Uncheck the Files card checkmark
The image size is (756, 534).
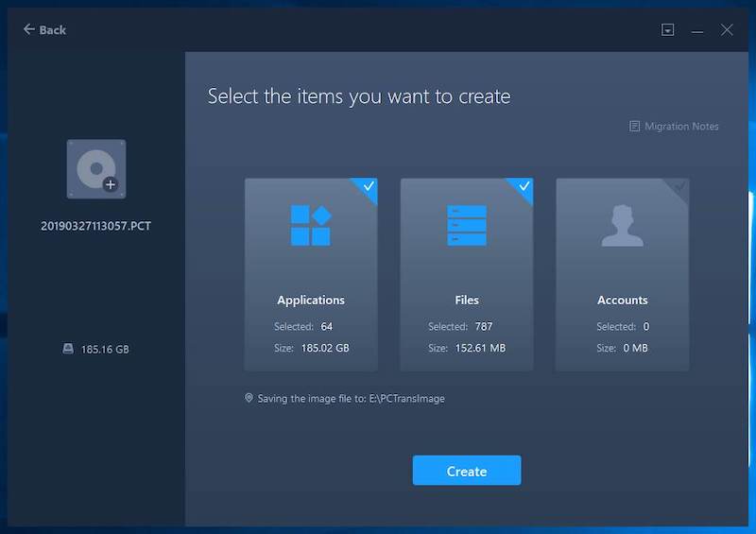coord(524,186)
